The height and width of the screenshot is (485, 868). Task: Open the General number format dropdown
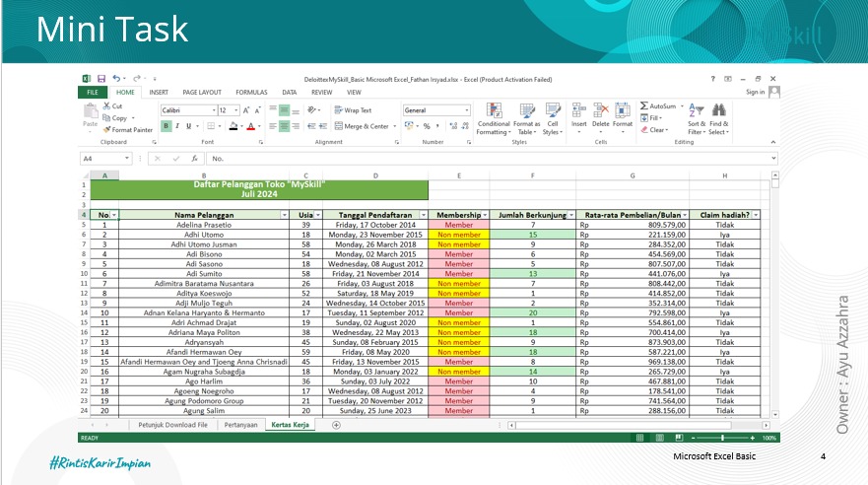point(467,110)
